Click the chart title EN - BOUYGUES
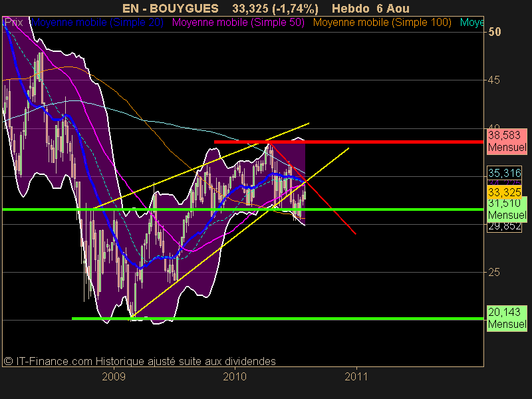 pos(170,9)
